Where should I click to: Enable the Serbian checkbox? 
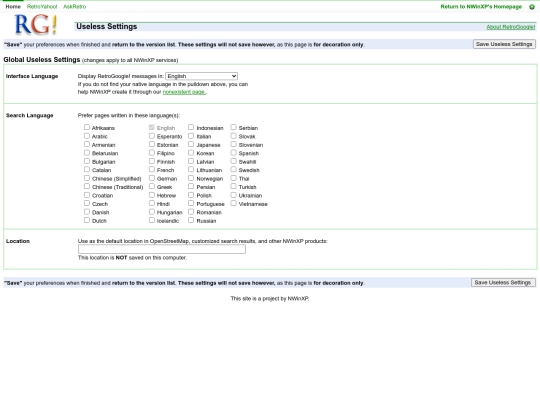point(233,127)
